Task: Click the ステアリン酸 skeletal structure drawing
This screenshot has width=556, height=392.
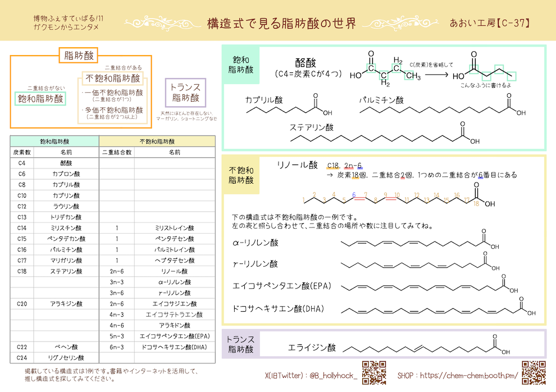Action: (385, 133)
